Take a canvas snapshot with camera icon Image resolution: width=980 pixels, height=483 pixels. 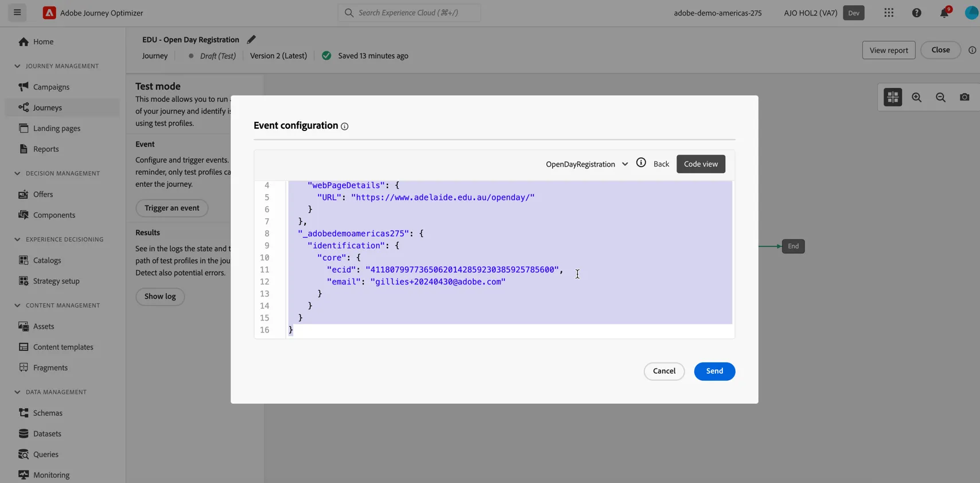[x=965, y=97]
